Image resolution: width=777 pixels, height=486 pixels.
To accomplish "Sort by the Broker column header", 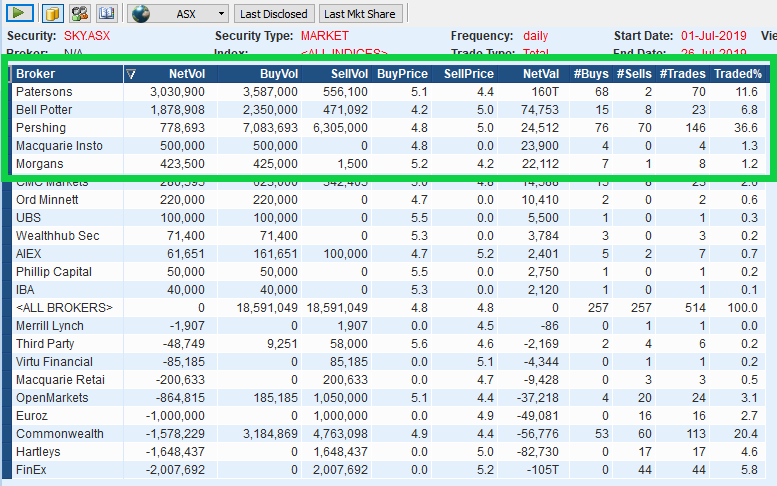I will click(68, 74).
